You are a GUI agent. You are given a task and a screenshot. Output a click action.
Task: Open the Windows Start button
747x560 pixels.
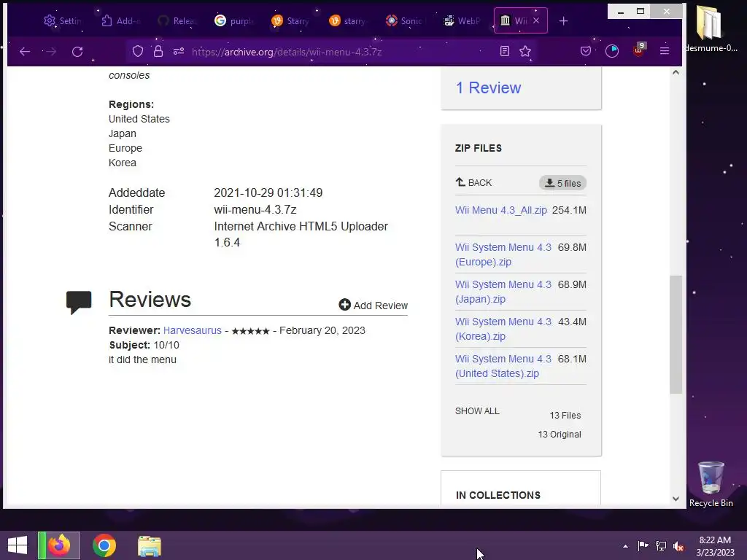(x=18, y=545)
